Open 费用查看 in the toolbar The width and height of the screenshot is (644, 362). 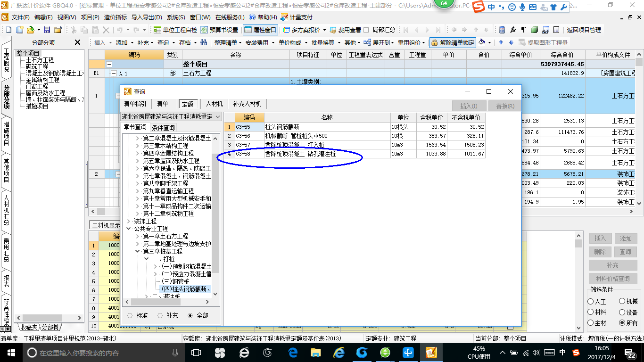pyautogui.click(x=345, y=30)
